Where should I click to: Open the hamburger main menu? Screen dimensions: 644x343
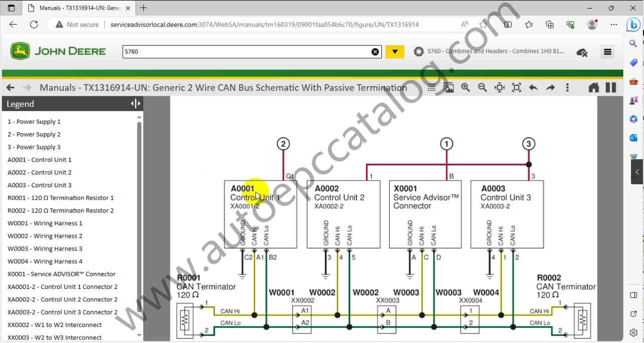tap(608, 52)
